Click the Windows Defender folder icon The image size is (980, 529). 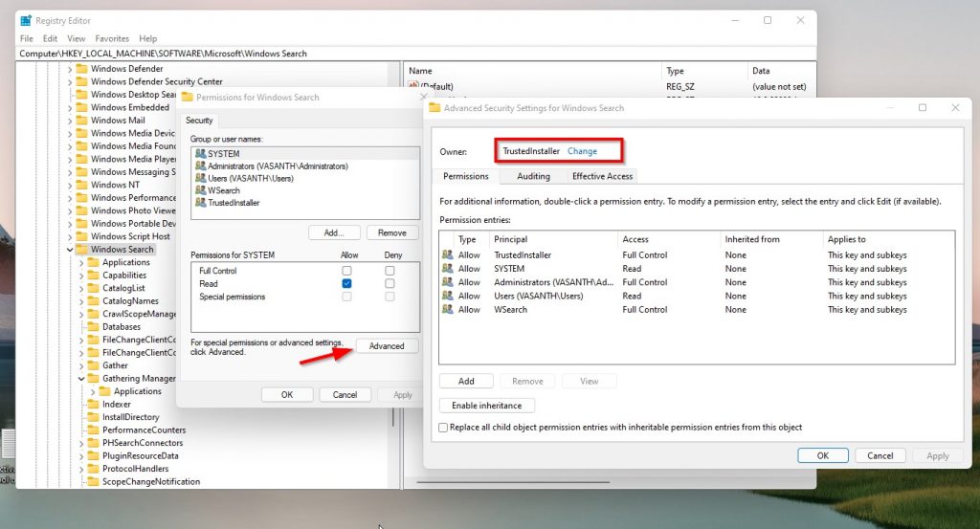[x=82, y=69]
